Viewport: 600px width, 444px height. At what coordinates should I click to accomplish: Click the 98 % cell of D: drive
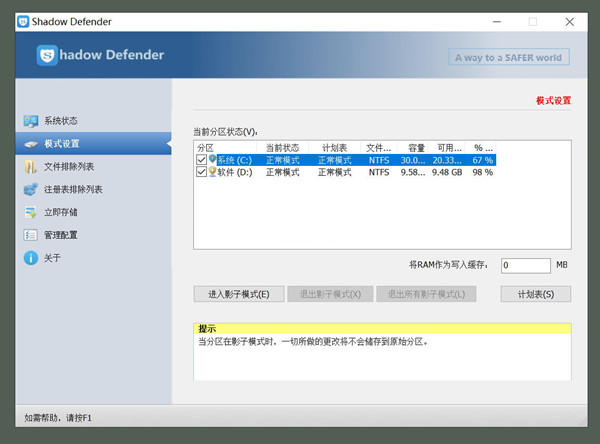click(483, 172)
